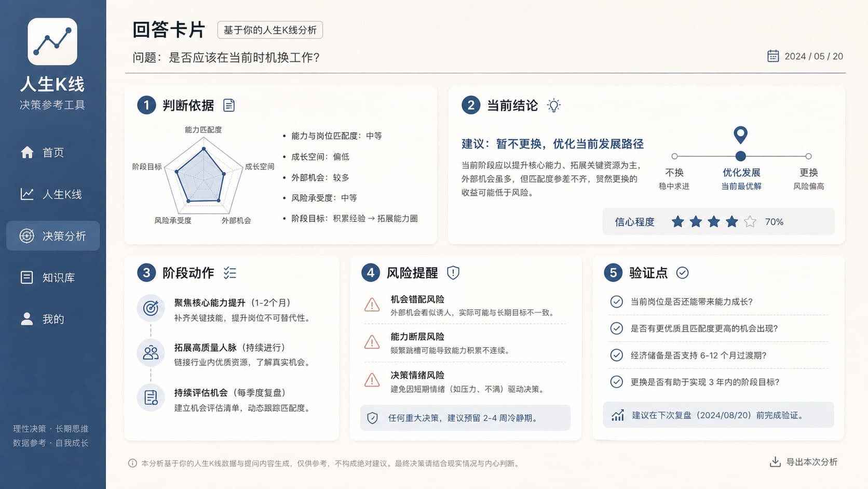Click the first confidence star
The image size is (868, 489).
pyautogui.click(x=677, y=222)
